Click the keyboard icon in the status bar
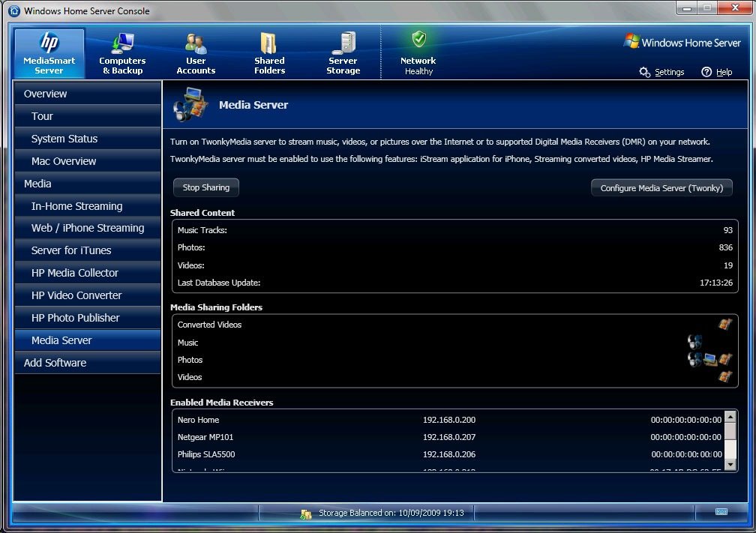756x533 pixels. [x=721, y=512]
